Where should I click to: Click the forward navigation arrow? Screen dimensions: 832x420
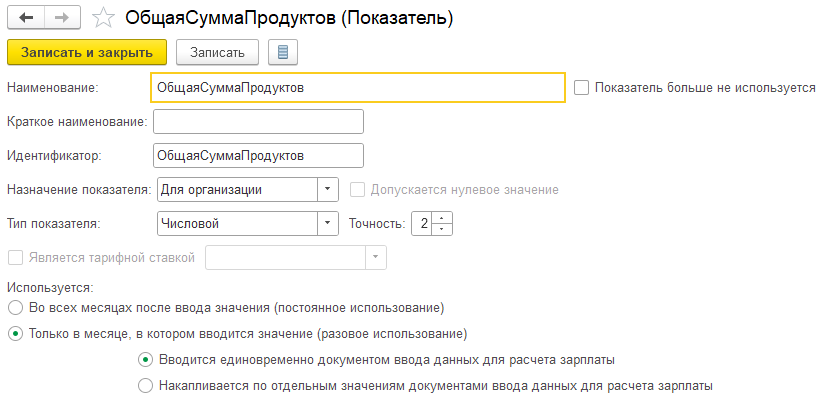[x=62, y=18]
